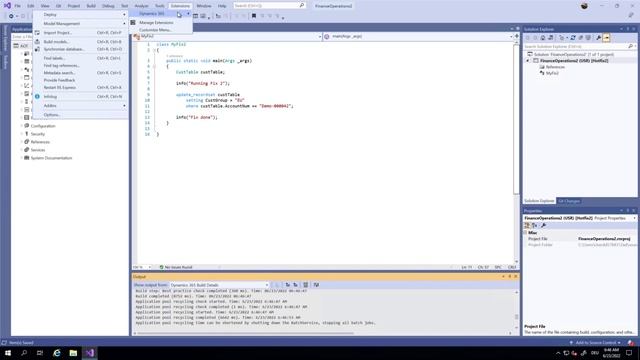This screenshot has width=640, height=360.
Task: Expand the Deploy submenu
Action: 81,15
